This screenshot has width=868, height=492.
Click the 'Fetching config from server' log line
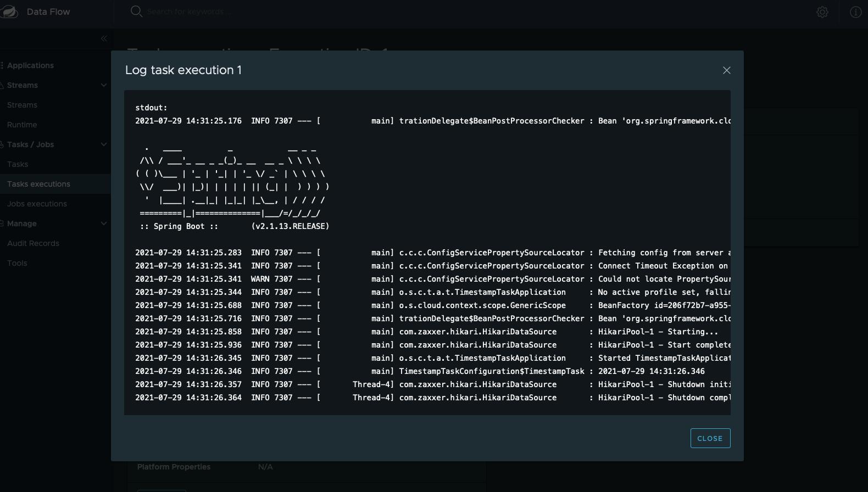click(433, 253)
